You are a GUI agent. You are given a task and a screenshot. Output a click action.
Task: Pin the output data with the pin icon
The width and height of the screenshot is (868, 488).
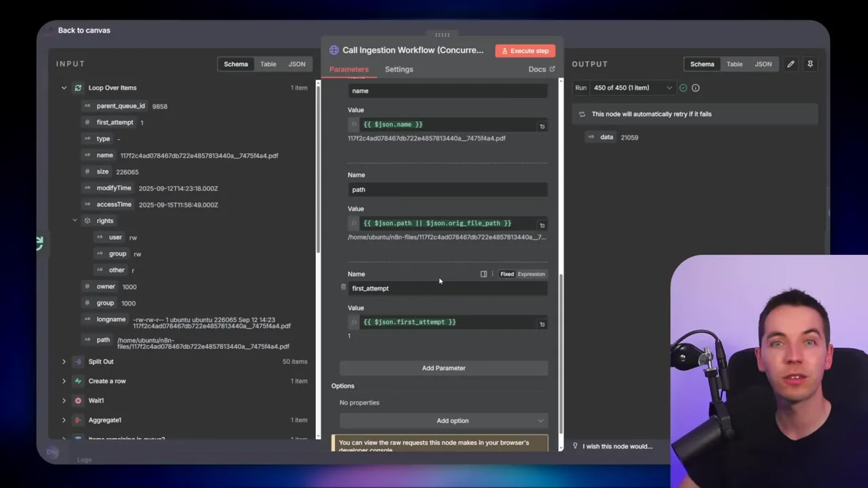810,64
